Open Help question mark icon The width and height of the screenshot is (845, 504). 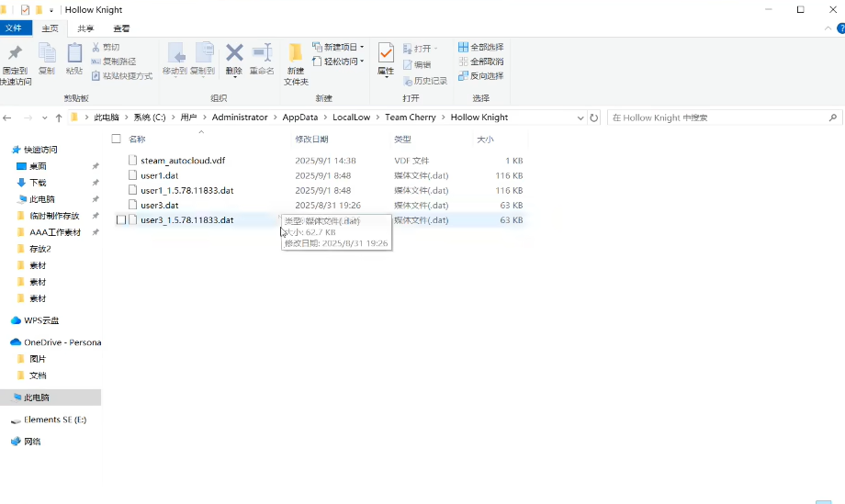tap(840, 28)
